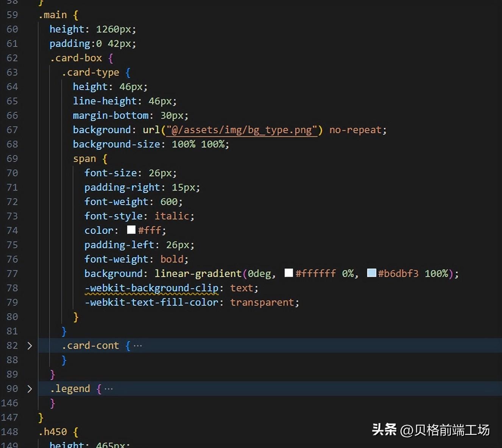
Task: Click the 'italic' value
Action: click(x=172, y=216)
